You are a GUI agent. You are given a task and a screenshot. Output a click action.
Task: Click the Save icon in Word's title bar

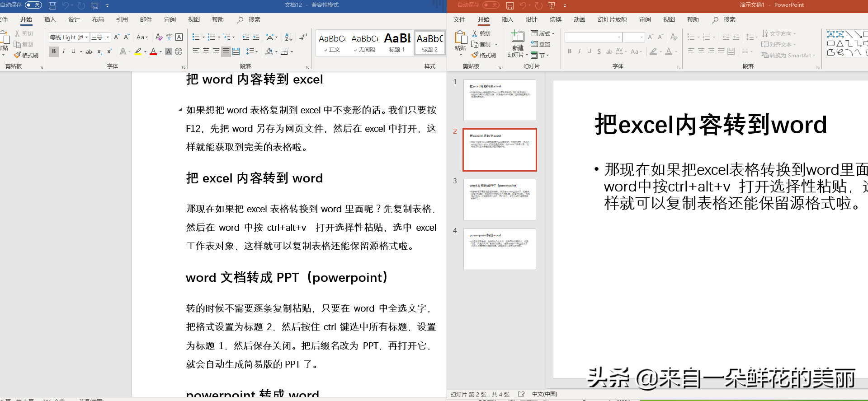point(52,6)
